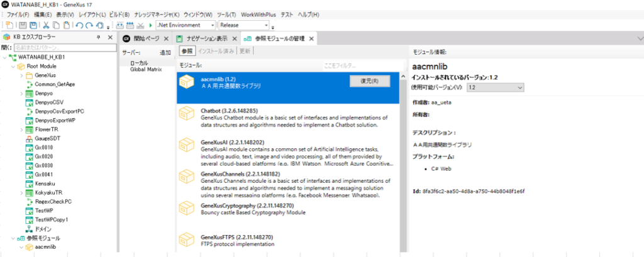Click the Build All toolbar icon
644x257 pixels.
120,25
